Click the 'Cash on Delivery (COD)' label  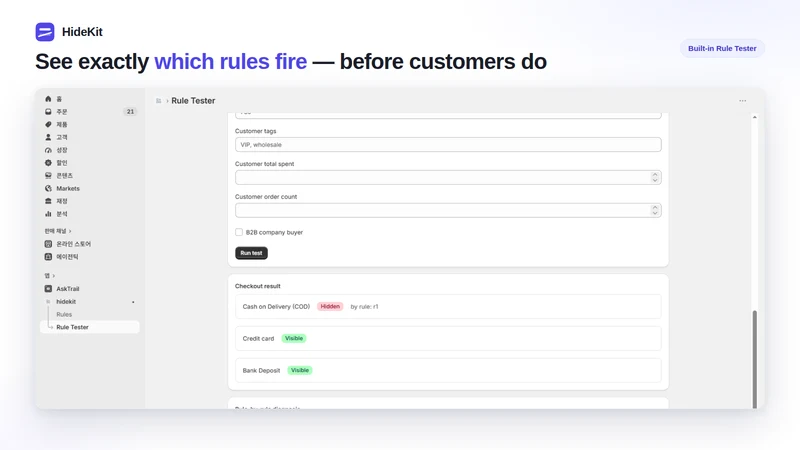276,307
